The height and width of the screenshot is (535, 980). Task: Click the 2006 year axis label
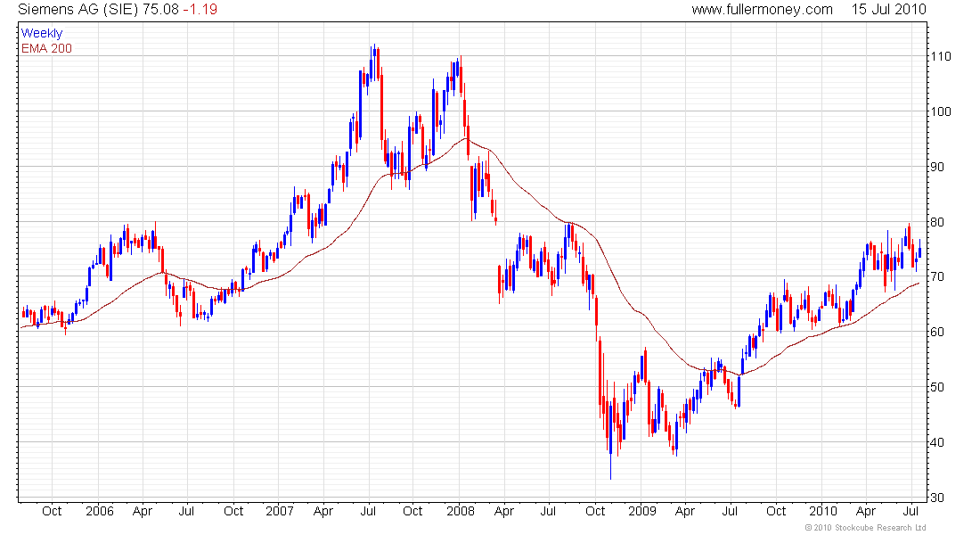coord(100,511)
